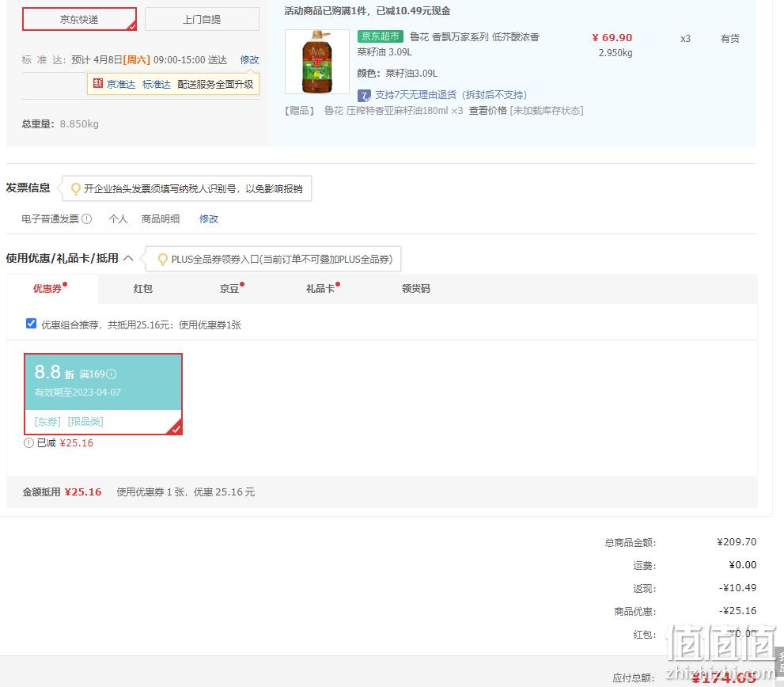Click the 颜色: 菜籽油3.09L specification text

pos(397,74)
